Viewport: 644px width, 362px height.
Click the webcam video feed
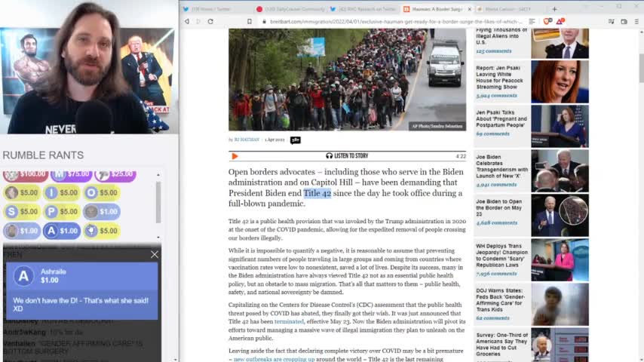88,68
